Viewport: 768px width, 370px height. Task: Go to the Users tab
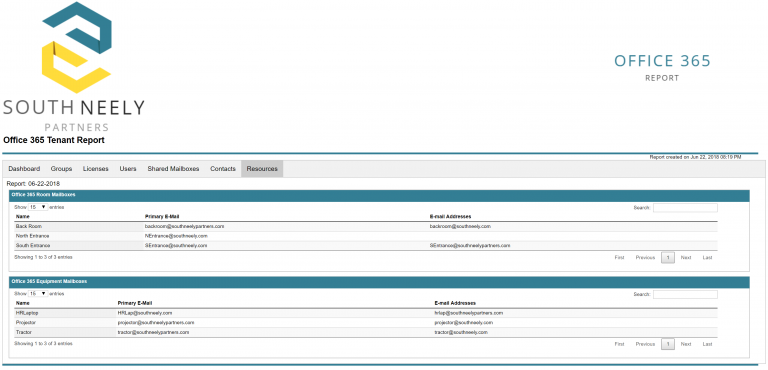click(x=128, y=169)
